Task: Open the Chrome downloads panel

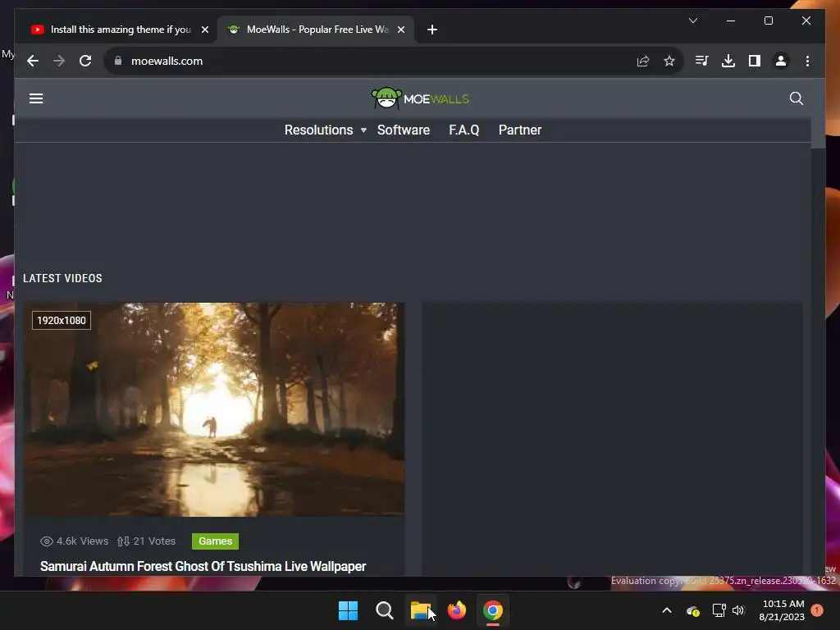Action: click(x=728, y=61)
